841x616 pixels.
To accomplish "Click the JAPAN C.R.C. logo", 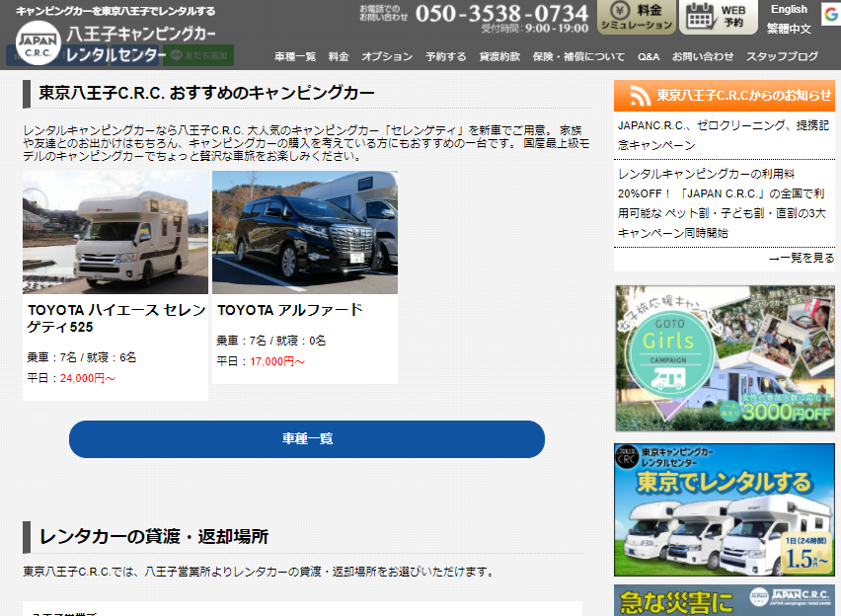I will pos(38,39).
